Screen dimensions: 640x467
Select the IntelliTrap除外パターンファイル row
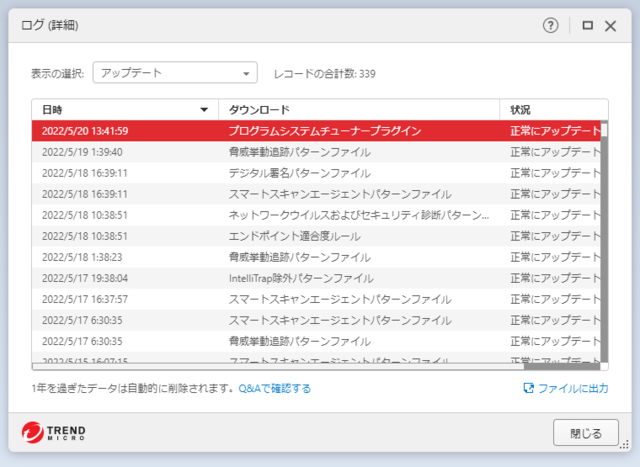pos(316,278)
